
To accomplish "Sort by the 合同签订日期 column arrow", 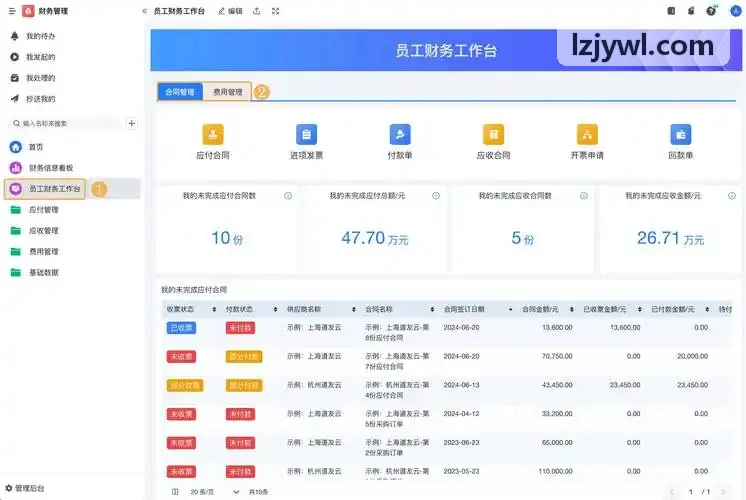I will coord(510,309).
